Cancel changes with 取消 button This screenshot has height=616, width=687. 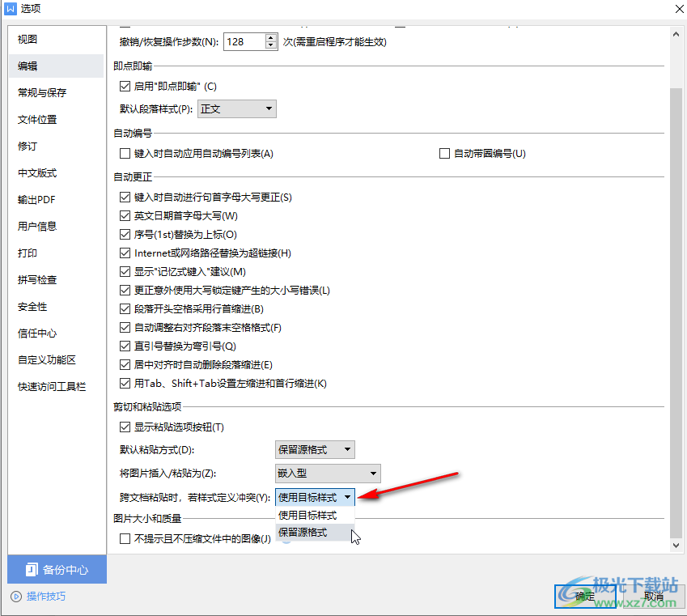[653, 597]
